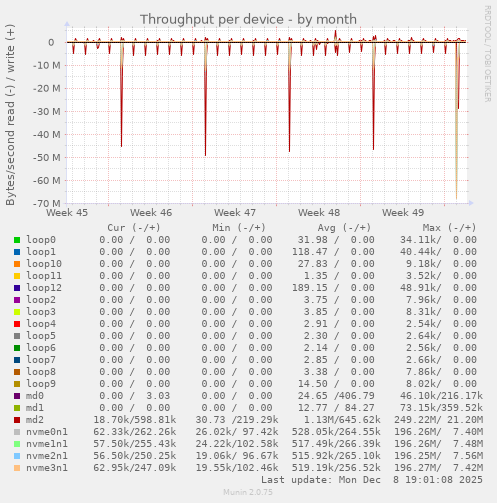Click the 'Munin 2.0.75' footer text
The image size is (497, 503).
(248, 492)
